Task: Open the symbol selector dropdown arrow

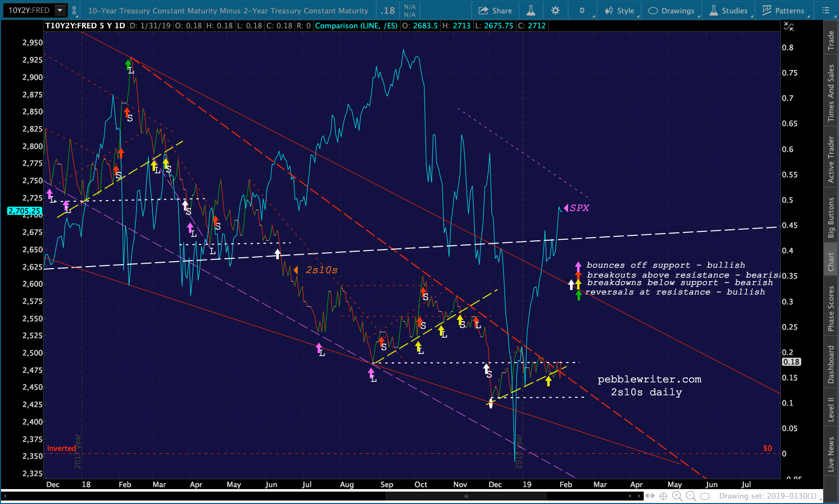Action: (60, 10)
